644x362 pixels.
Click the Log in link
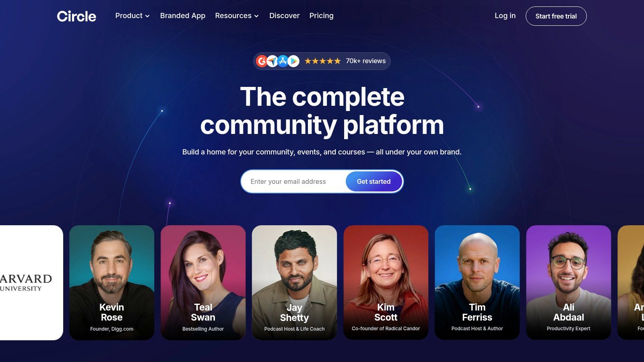(x=505, y=16)
